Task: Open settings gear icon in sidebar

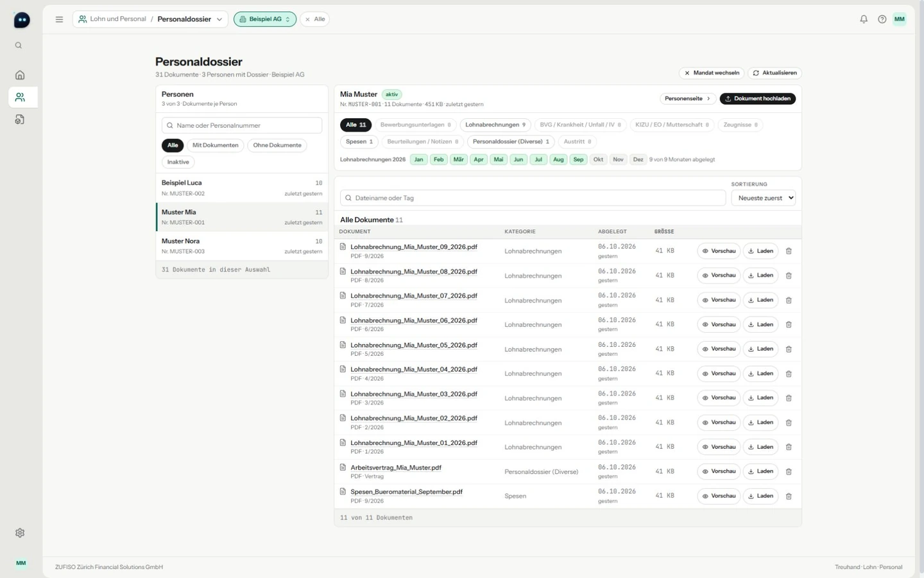Action: coord(20,533)
